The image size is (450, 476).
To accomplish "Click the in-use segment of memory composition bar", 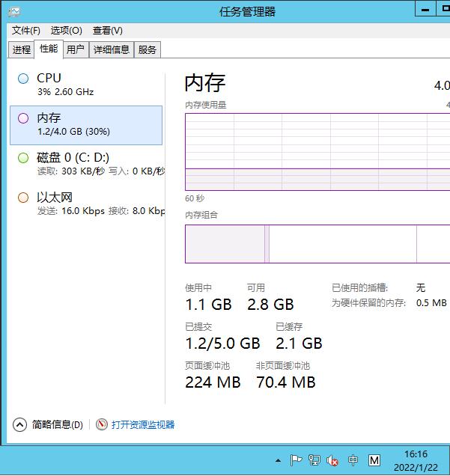I will point(225,244).
